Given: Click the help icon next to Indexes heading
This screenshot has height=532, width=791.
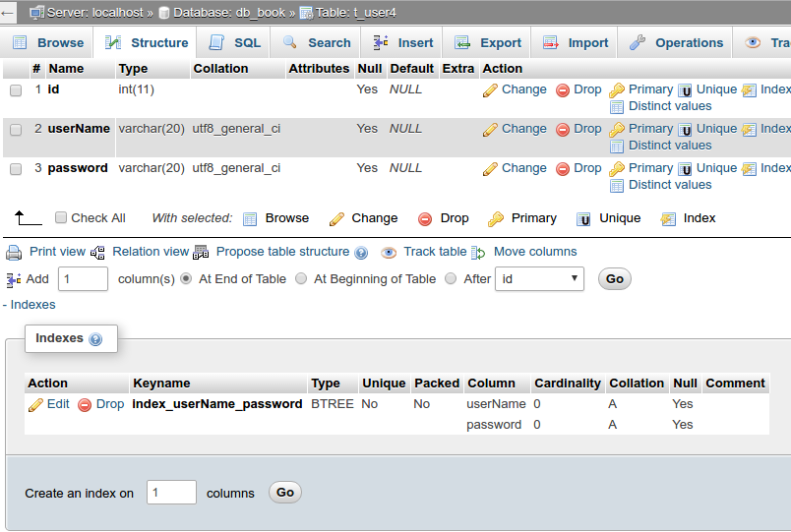Looking at the screenshot, I should 95,339.
